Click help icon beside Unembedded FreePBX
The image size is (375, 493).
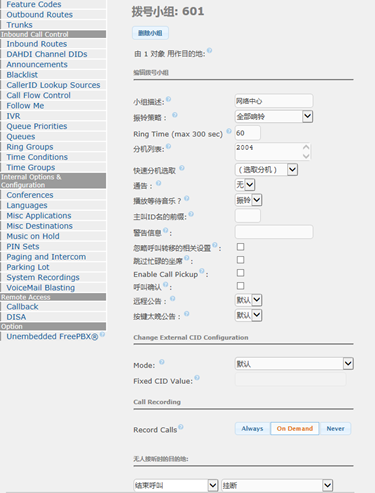coord(102,334)
